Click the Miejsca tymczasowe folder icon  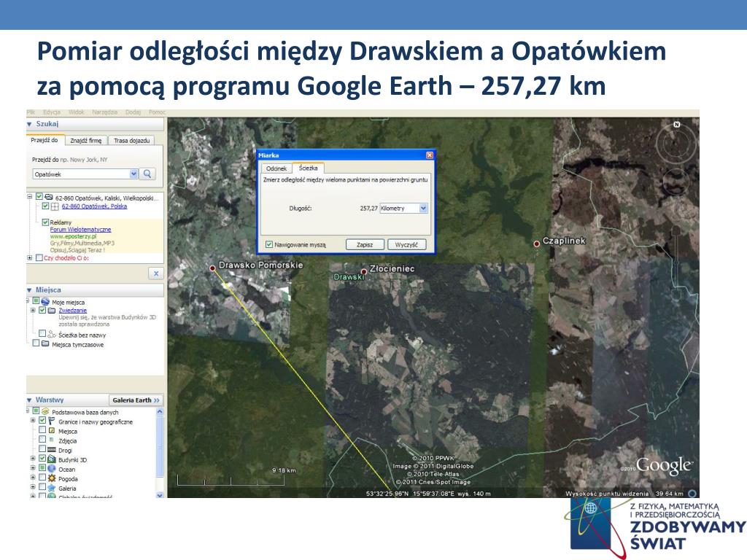tap(45, 344)
